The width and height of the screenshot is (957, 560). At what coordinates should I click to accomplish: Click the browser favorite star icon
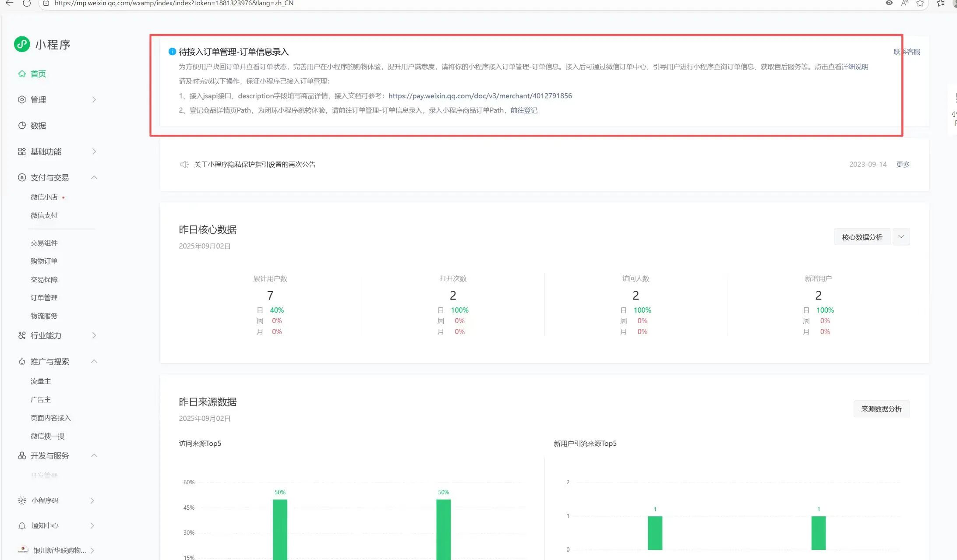pos(920,4)
